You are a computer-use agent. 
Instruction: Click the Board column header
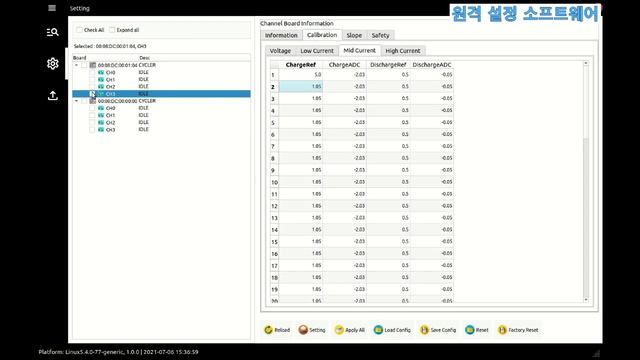(106, 58)
